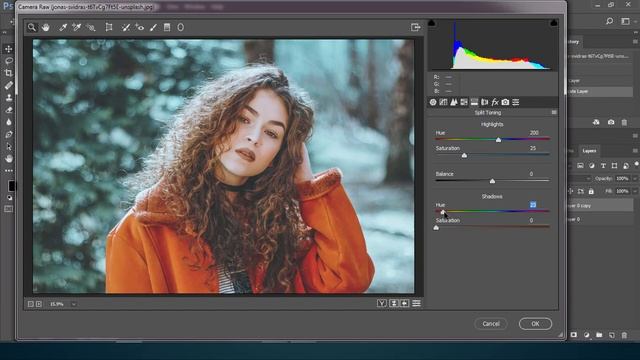
Task: Select the Photoshop Eraser tool
Action: (9, 110)
